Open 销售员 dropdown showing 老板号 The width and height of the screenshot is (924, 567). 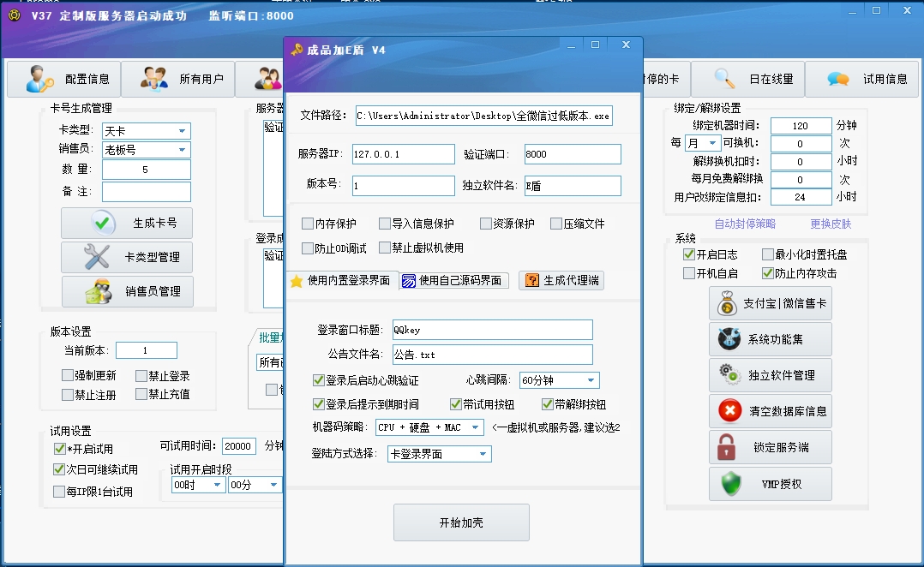146,150
